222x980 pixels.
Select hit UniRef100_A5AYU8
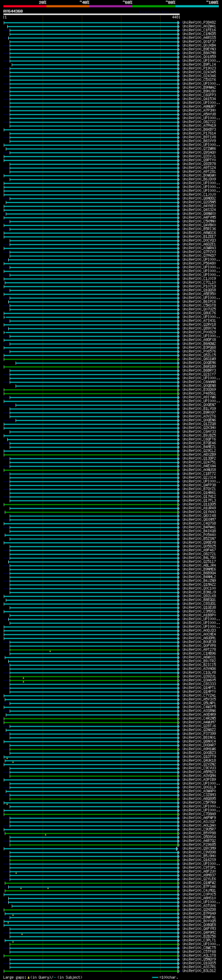point(199,114)
